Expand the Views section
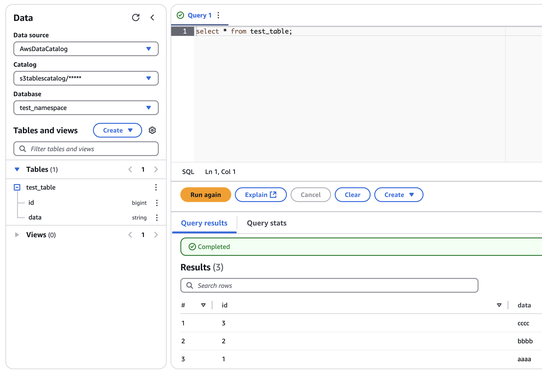 (x=17, y=235)
